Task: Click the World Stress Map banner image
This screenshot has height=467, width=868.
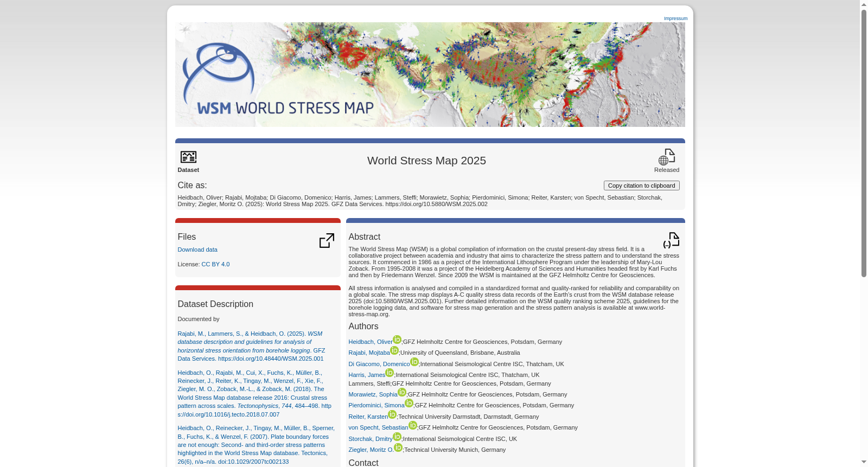Action: coord(430,74)
